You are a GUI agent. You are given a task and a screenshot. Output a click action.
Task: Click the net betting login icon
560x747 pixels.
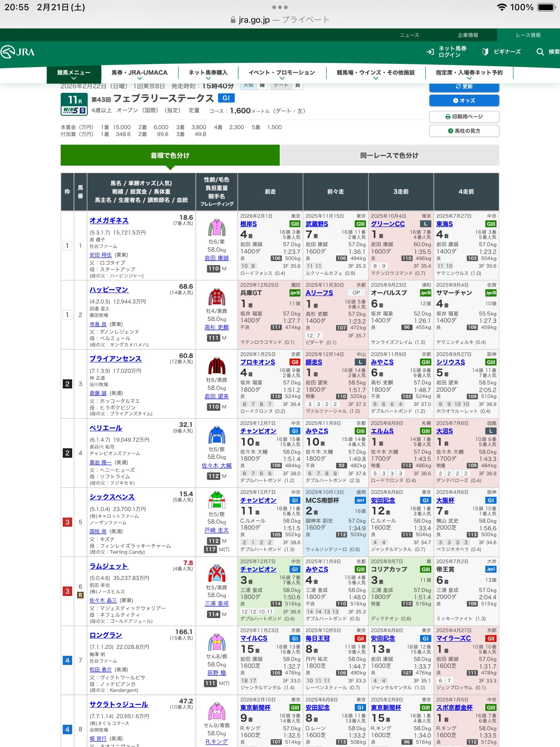click(430, 52)
